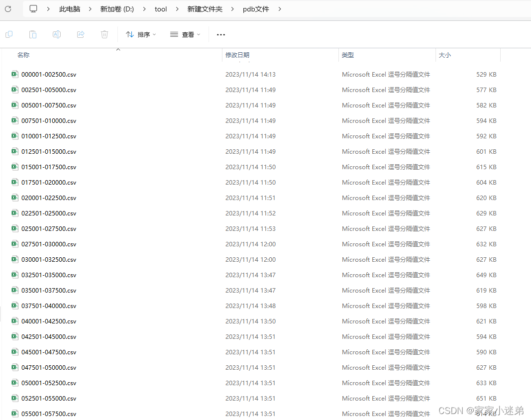531x420 pixels.
Task: Open the 排序 sort dropdown
Action: point(141,34)
